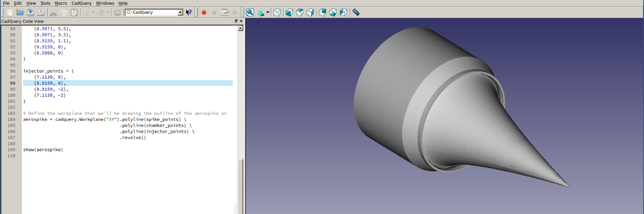Set the view to front cube icon

coord(289,12)
